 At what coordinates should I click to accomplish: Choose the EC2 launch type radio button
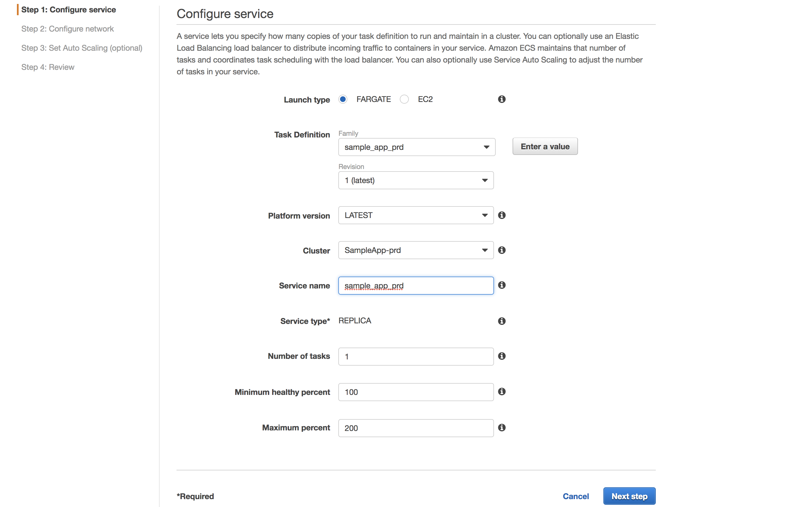coord(404,99)
